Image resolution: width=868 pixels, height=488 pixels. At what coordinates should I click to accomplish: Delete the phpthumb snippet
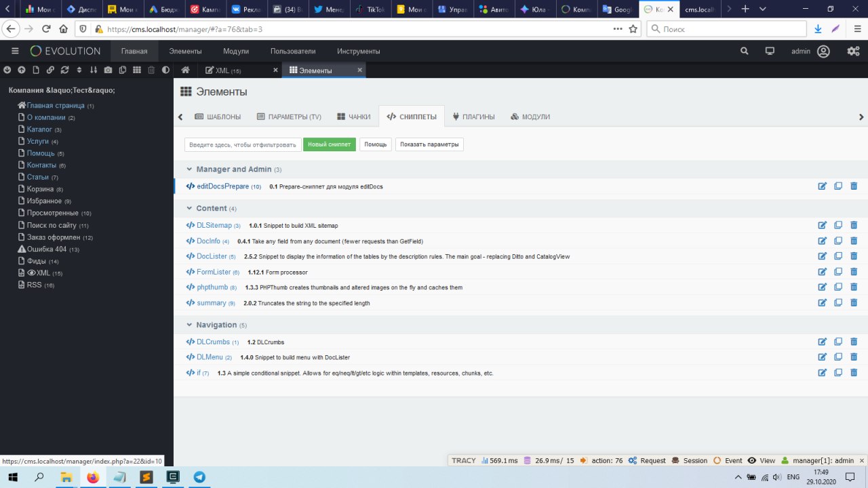point(854,287)
